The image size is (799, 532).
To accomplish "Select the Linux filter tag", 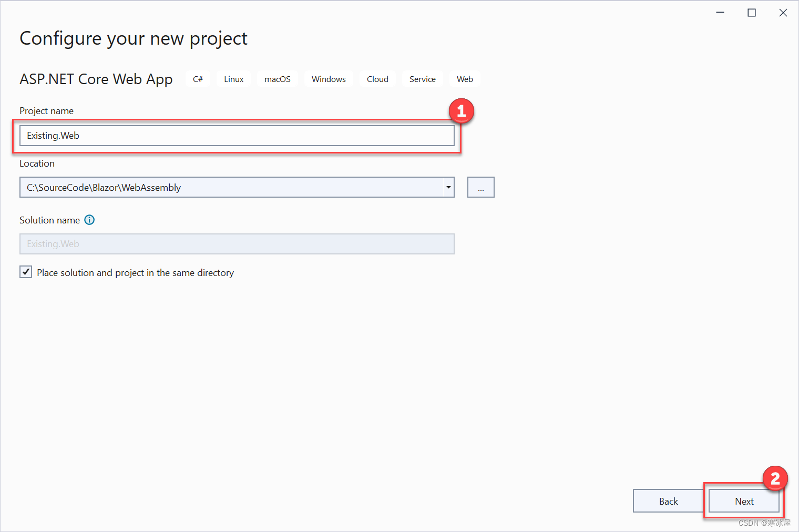I will tap(233, 79).
